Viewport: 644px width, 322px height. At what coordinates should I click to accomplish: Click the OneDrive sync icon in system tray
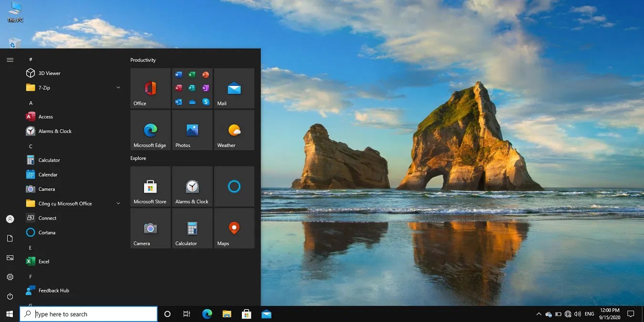point(549,314)
